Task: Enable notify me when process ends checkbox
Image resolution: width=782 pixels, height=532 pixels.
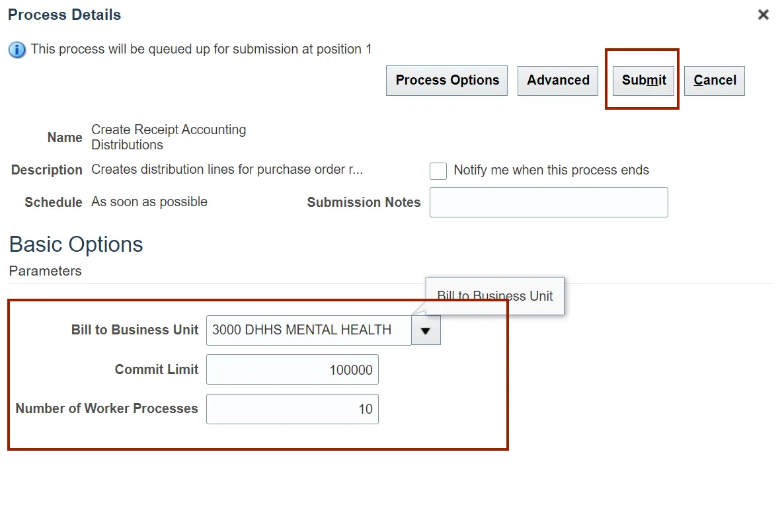Action: click(x=438, y=171)
